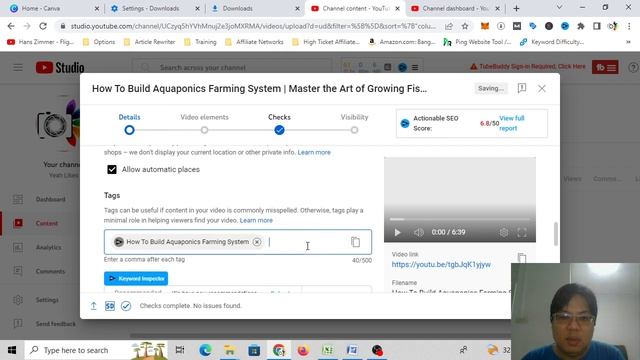Image resolution: width=640 pixels, height=360 pixels.
Task: Open the browser tab search dropdown
Action: (560, 8)
